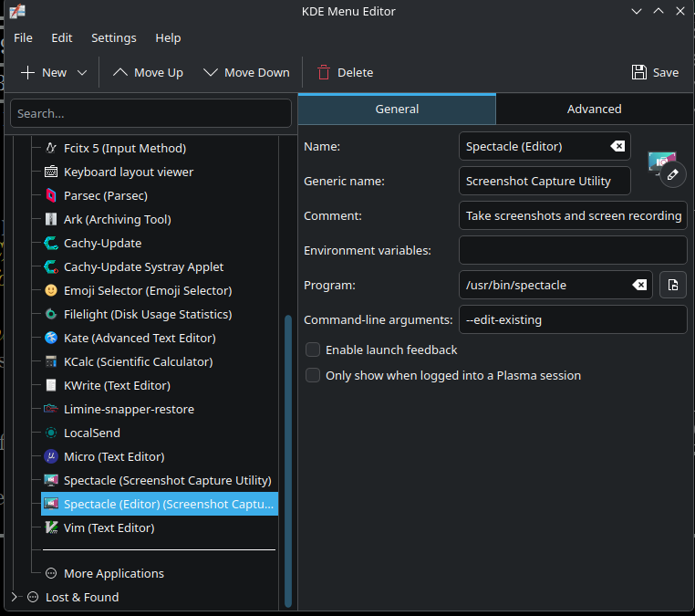Select 'Kate (Advanced Text Editor)' entry
The width and height of the screenshot is (695, 616).
tap(160, 338)
